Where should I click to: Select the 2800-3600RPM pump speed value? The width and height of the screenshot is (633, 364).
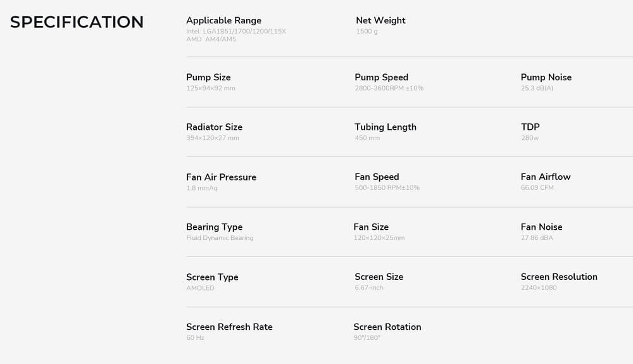(x=389, y=88)
